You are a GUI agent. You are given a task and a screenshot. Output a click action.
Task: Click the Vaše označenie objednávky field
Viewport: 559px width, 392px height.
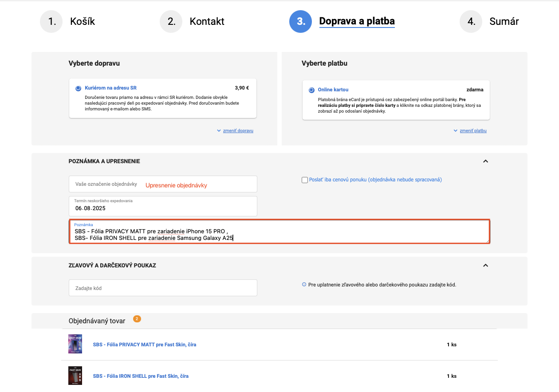106,184
